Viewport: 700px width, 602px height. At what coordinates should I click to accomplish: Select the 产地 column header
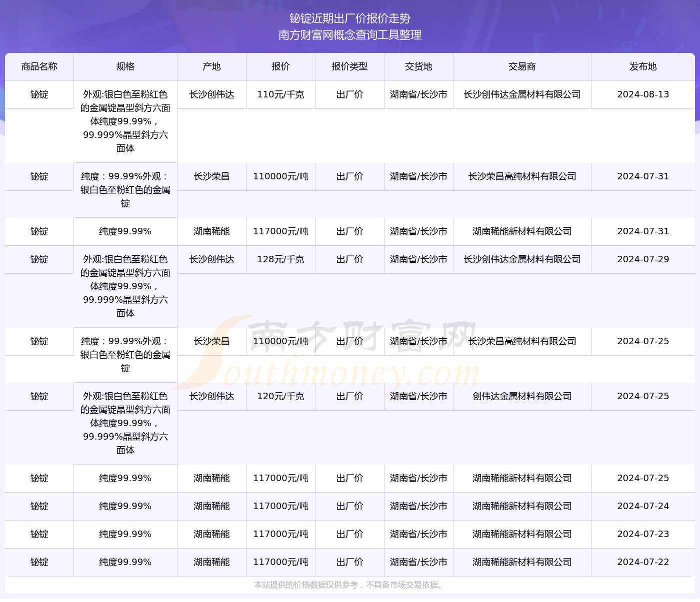point(211,66)
